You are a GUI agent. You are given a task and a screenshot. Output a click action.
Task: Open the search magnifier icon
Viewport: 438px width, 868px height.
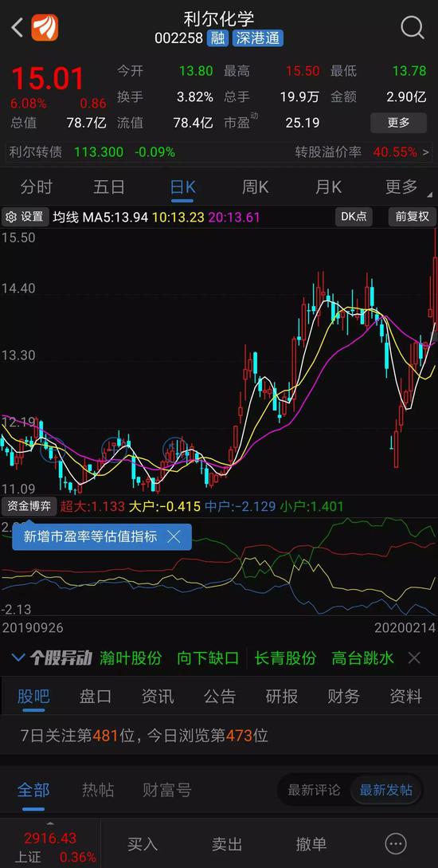[412, 26]
